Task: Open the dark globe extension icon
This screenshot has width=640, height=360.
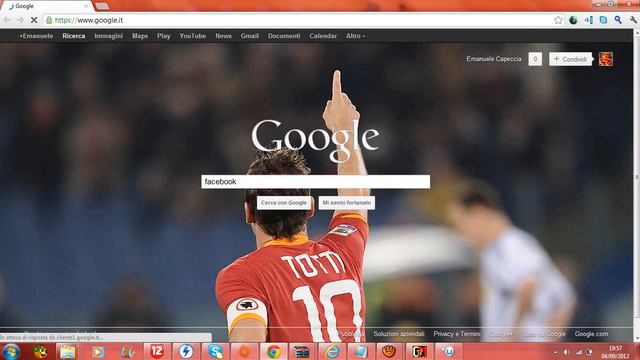Action: tap(573, 20)
